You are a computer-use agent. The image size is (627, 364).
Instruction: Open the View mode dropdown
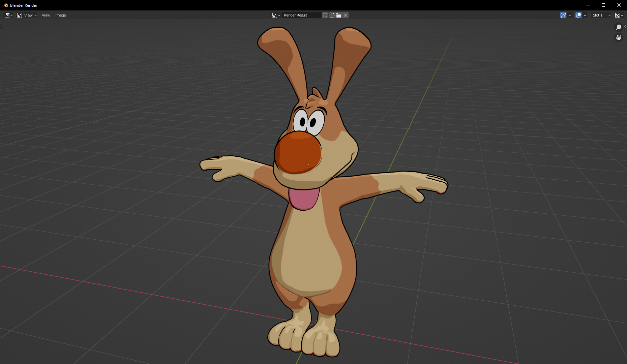(27, 15)
